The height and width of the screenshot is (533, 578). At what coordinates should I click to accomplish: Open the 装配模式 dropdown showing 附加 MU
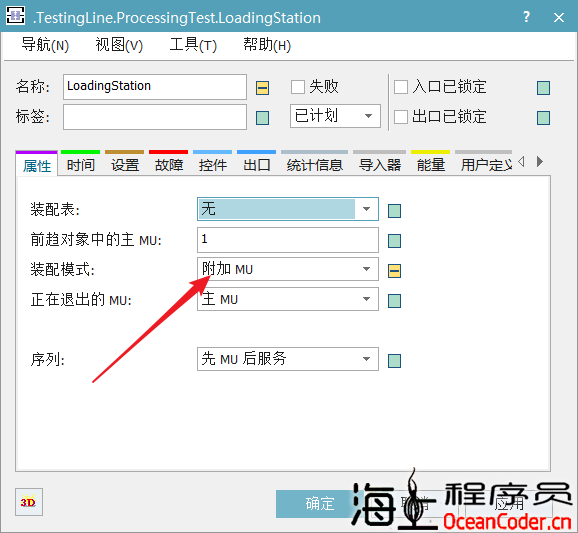coord(288,269)
